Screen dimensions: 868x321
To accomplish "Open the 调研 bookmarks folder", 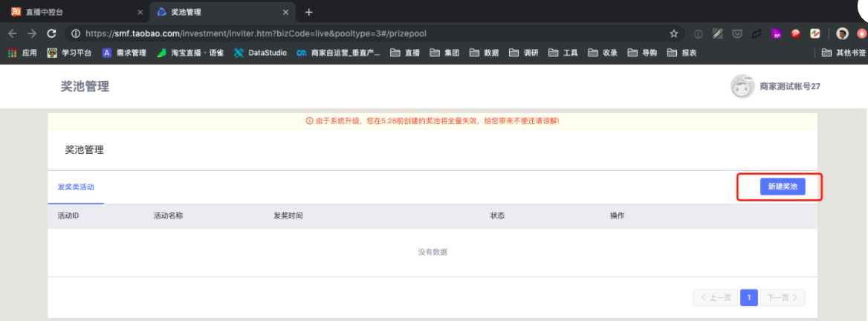I will pos(524,53).
